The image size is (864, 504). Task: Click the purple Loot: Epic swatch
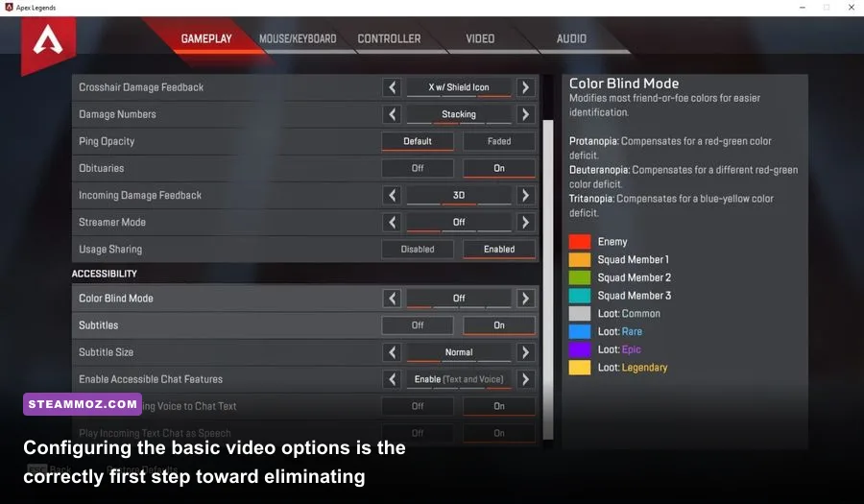(x=580, y=349)
